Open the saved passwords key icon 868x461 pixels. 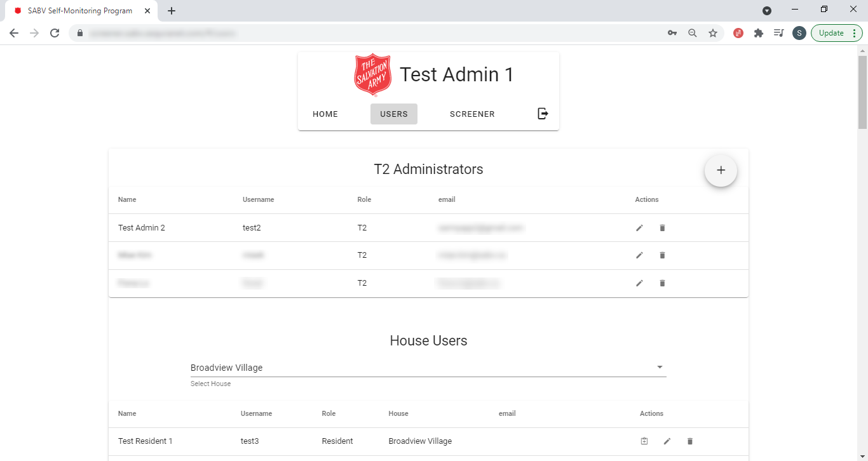(x=672, y=33)
